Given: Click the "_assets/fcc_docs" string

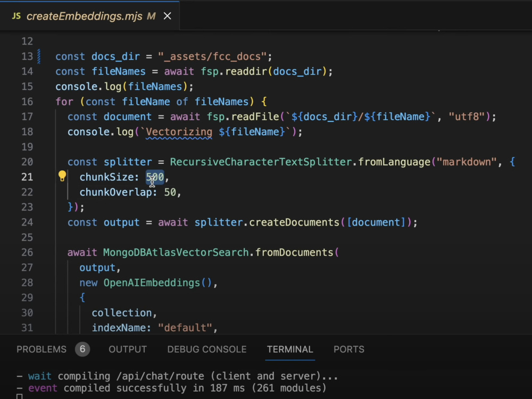Looking at the screenshot, I should coord(212,56).
